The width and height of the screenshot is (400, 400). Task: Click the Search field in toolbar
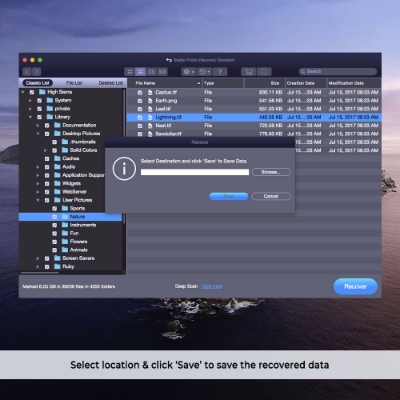click(x=338, y=72)
